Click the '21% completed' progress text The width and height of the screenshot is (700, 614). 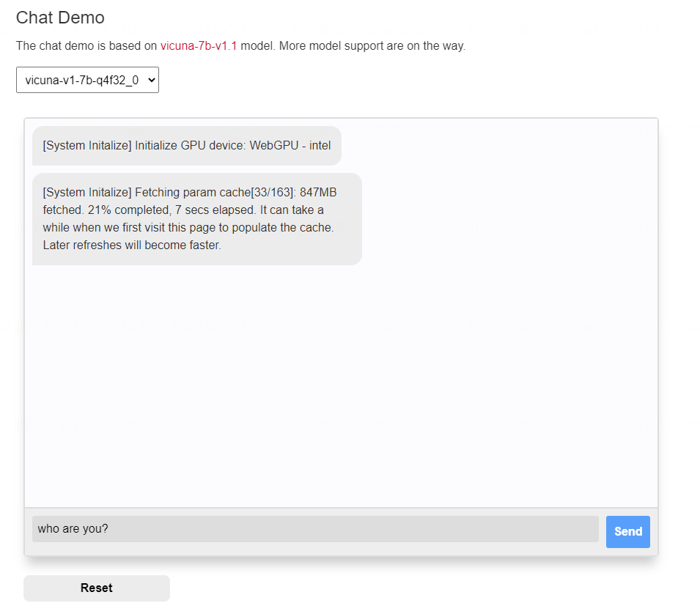[129, 210]
